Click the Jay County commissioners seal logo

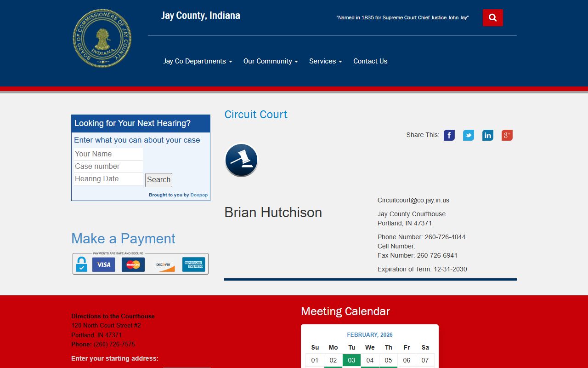102,39
